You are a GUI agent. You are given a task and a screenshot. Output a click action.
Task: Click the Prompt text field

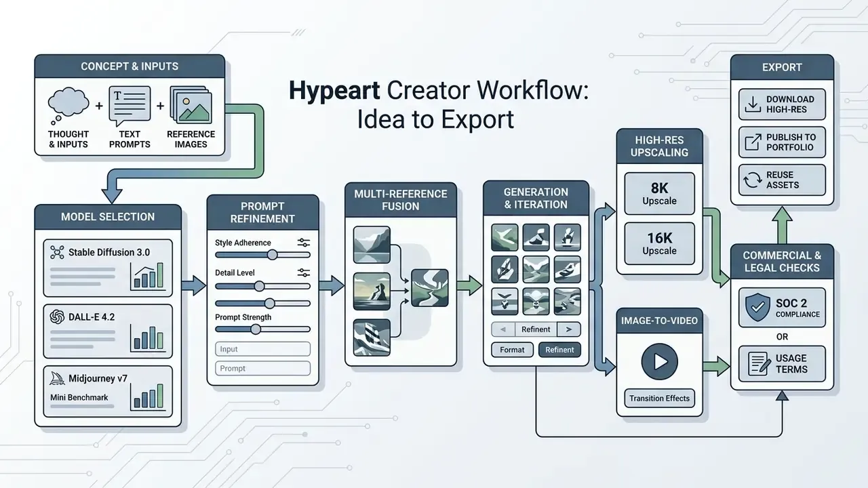pyautogui.click(x=262, y=368)
